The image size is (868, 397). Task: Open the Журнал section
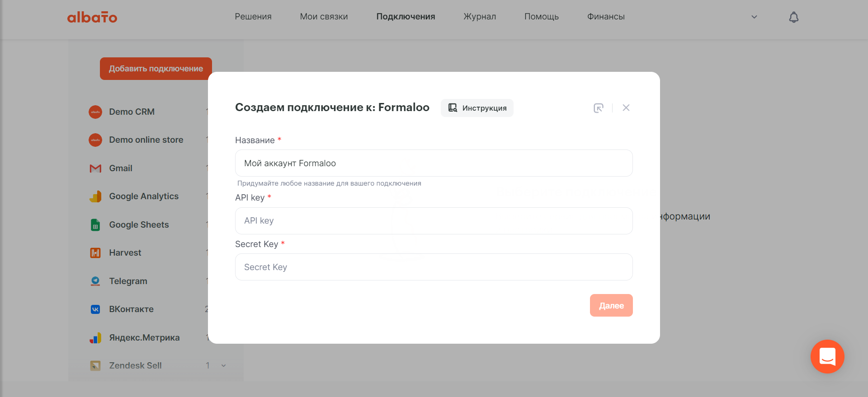coord(480,17)
